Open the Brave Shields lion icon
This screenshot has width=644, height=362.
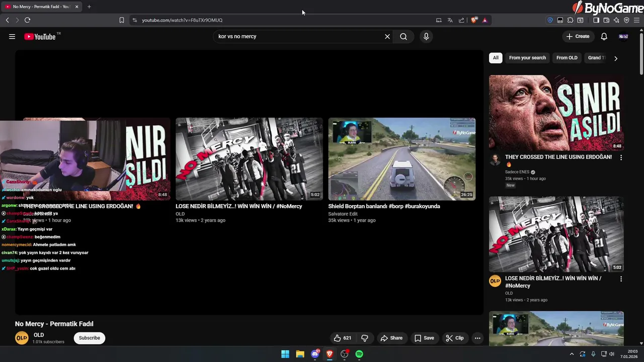[474, 20]
